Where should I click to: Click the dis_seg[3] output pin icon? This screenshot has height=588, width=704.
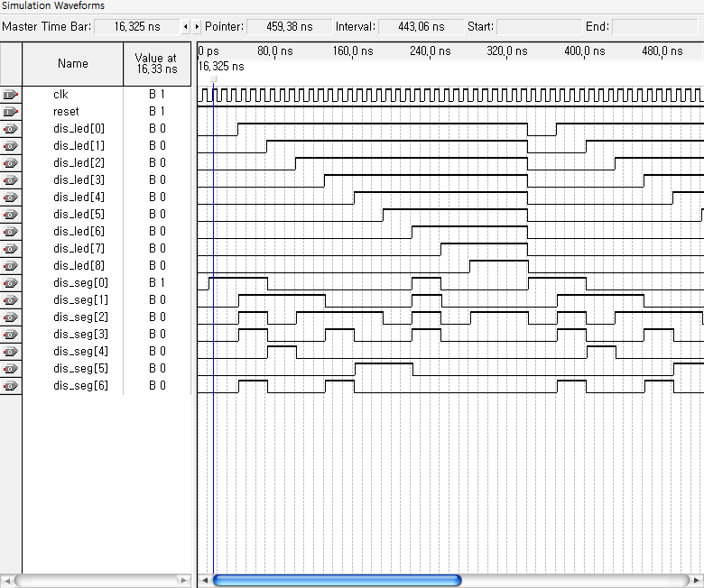pos(11,335)
